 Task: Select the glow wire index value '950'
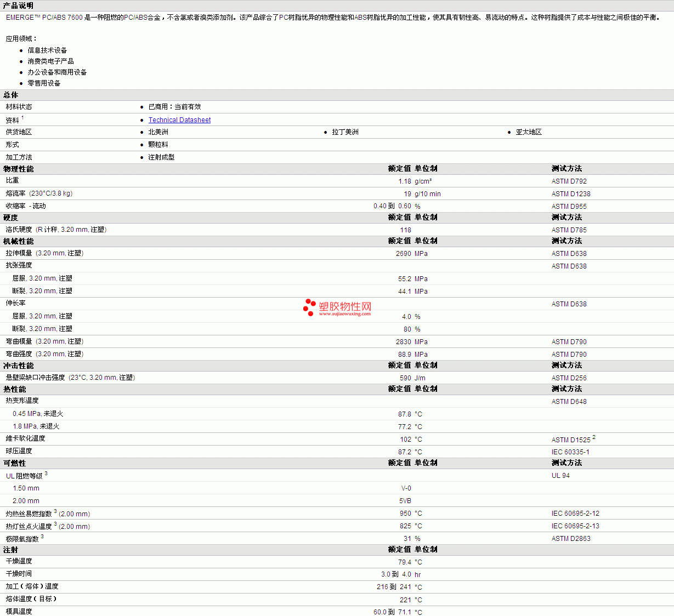tap(406, 514)
